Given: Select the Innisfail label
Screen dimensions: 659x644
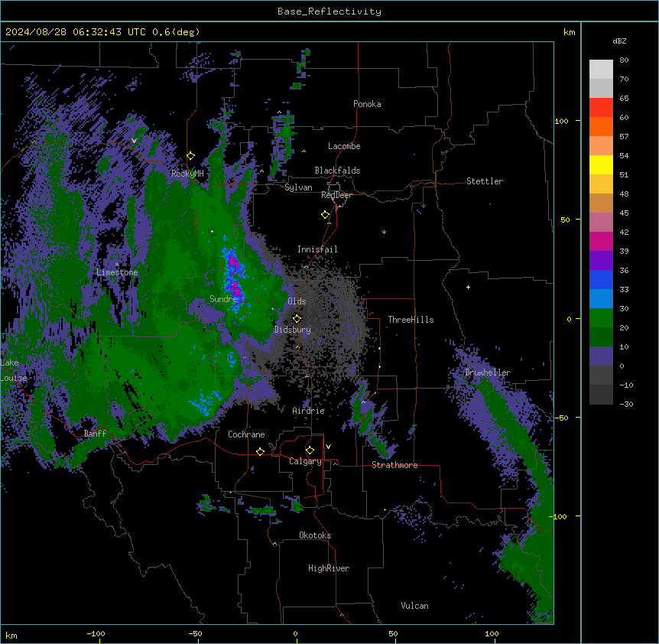Looking at the screenshot, I should click(317, 249).
